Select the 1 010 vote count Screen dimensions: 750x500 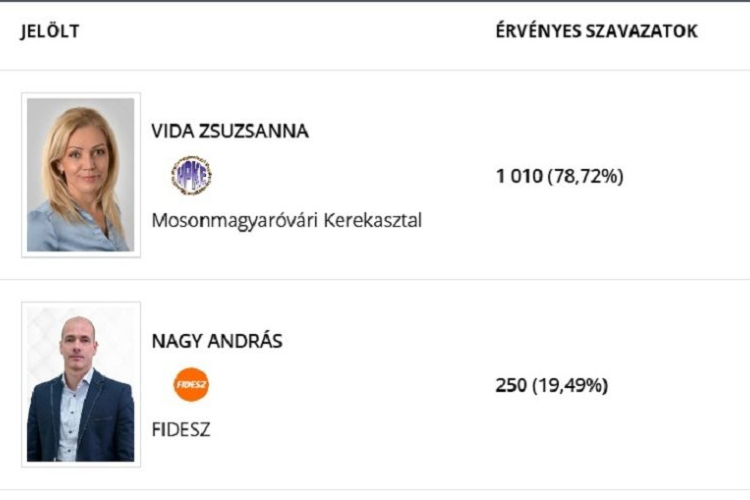click(519, 177)
